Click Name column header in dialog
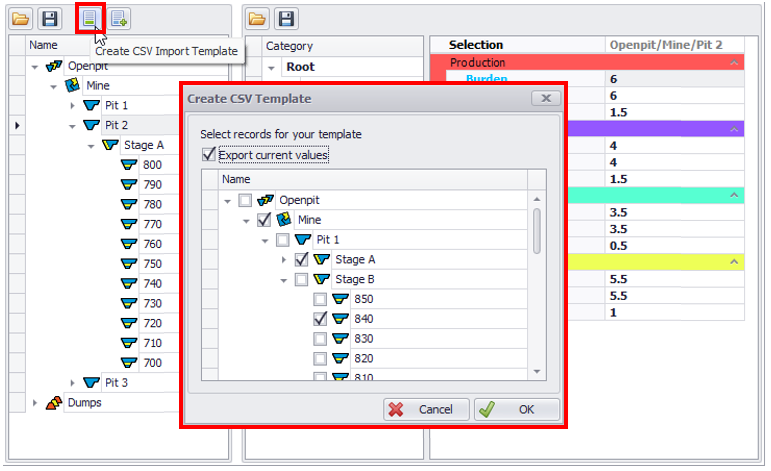Viewport: 771px width, 471px height. pyautogui.click(x=373, y=179)
